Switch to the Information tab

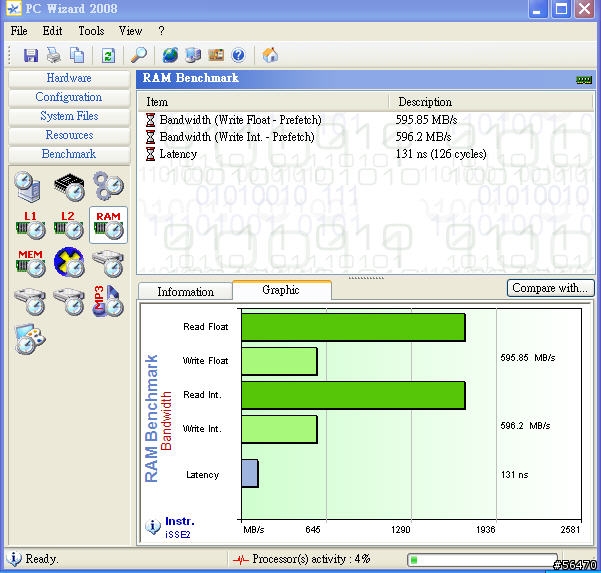186,292
